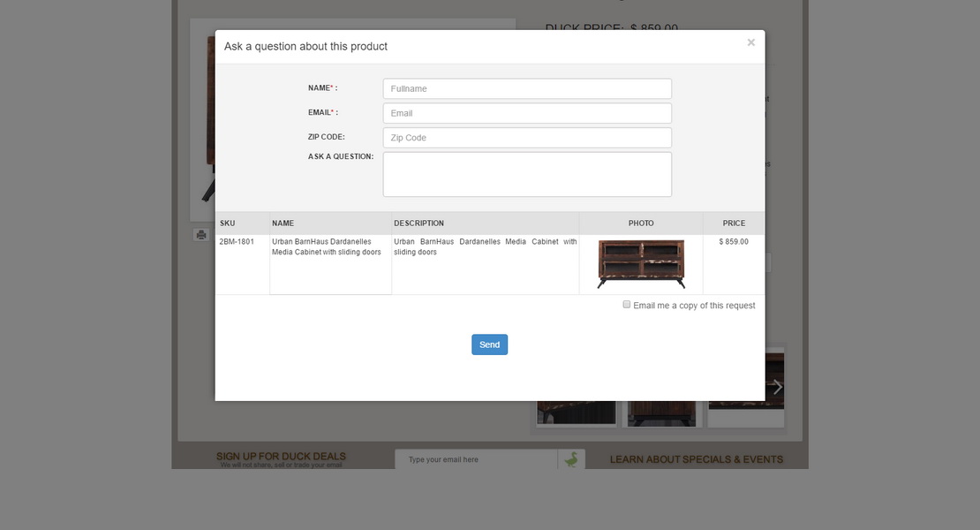Close the Ask a question dialog
The width and height of the screenshot is (980, 530).
pos(750,42)
